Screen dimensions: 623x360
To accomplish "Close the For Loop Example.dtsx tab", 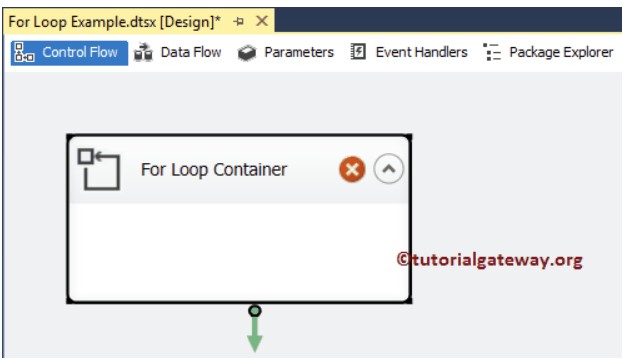I will (262, 21).
